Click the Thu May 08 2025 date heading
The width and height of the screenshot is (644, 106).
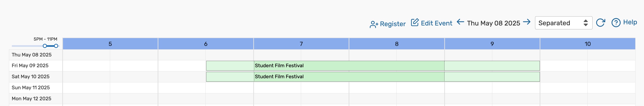[493, 23]
